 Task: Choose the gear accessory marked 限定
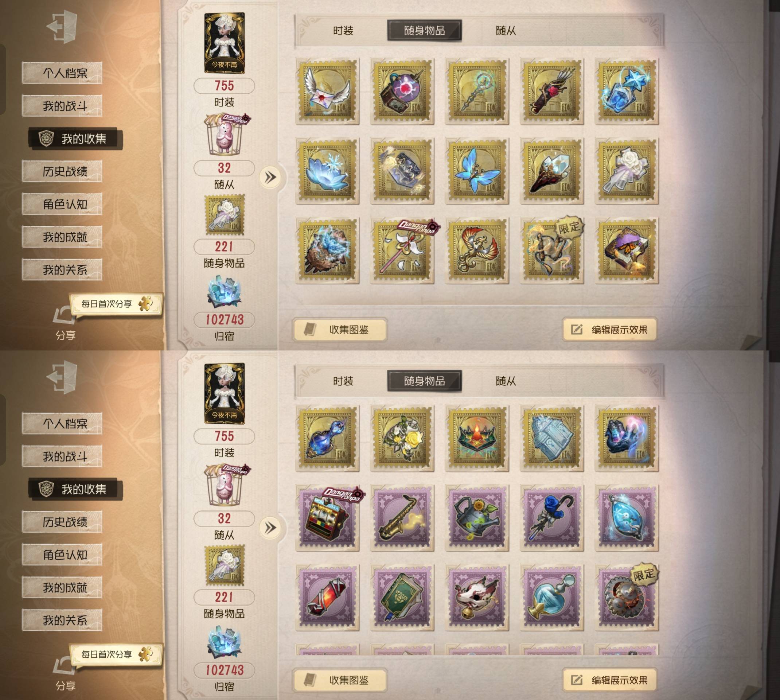point(627,598)
